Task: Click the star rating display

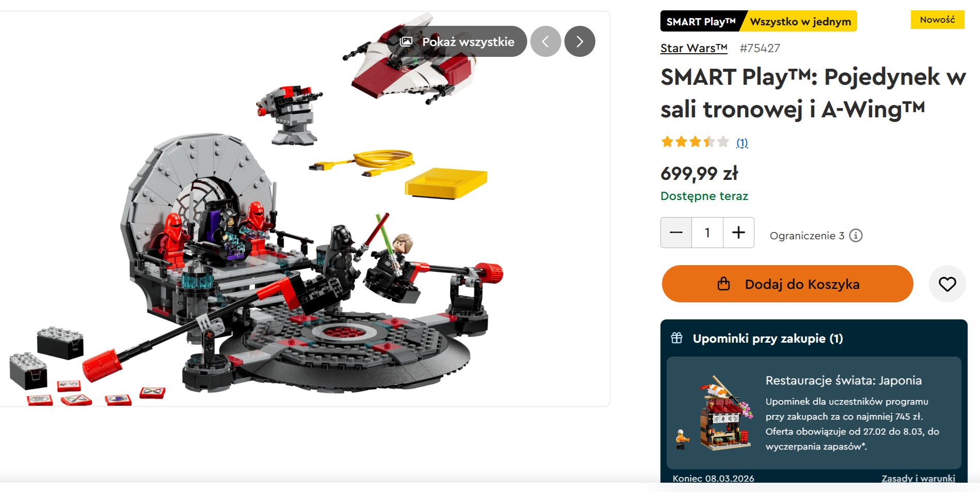Action: [x=695, y=142]
